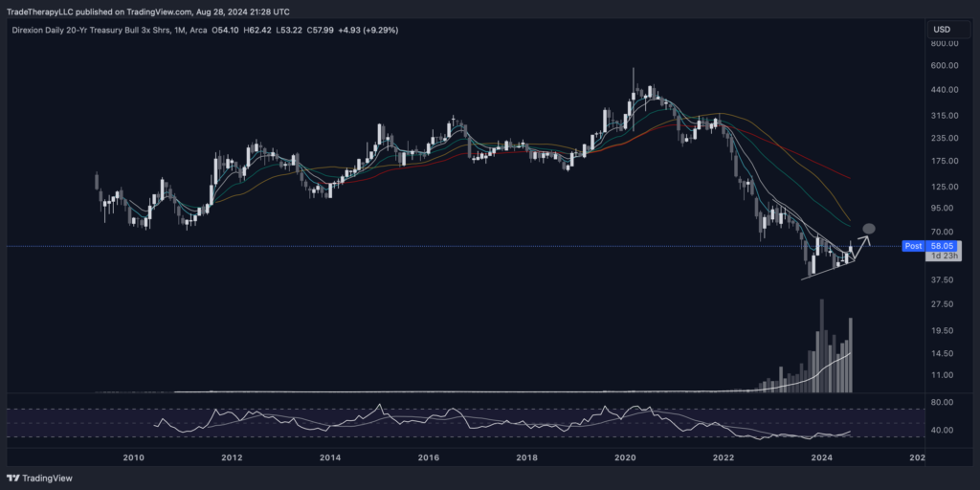Select the white support trendline under recent candles

pos(825,271)
